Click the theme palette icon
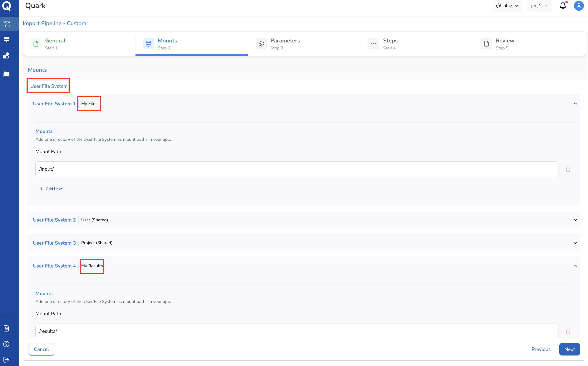This screenshot has height=366, width=588. (x=498, y=6)
